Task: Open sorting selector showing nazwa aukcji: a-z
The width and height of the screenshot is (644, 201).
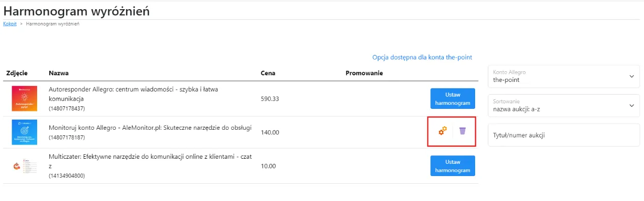Action: (x=564, y=105)
